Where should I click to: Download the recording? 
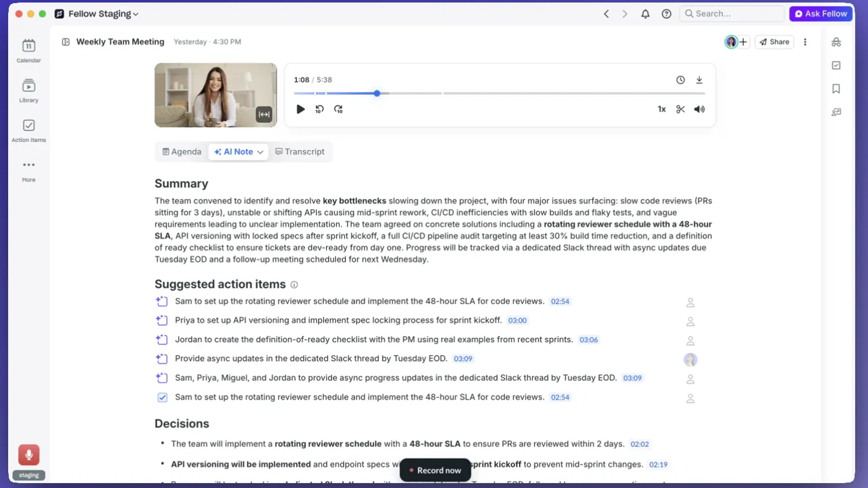[x=699, y=80]
